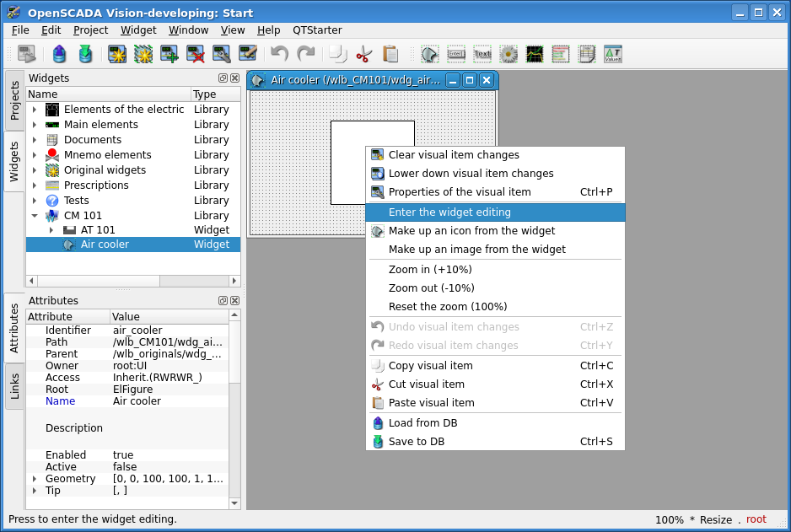Choose Enter the widget editing
The image size is (791, 532).
coord(449,212)
